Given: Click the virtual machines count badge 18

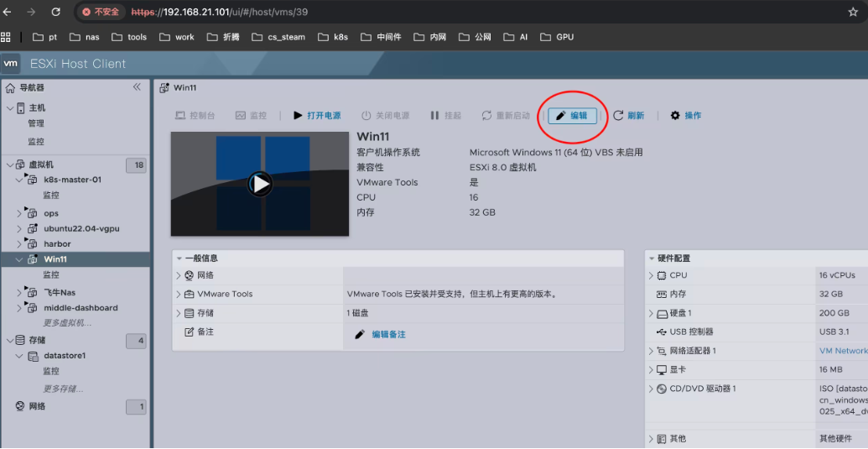Looking at the screenshot, I should (136, 165).
